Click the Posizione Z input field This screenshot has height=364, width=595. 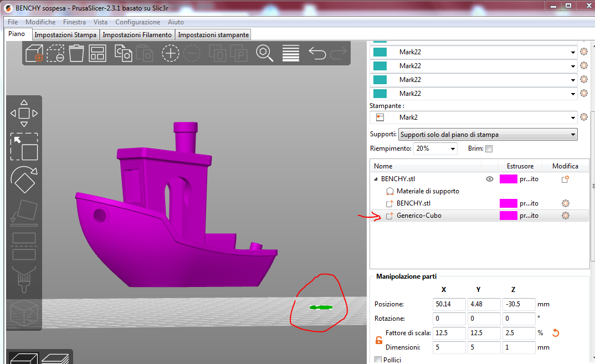(519, 304)
